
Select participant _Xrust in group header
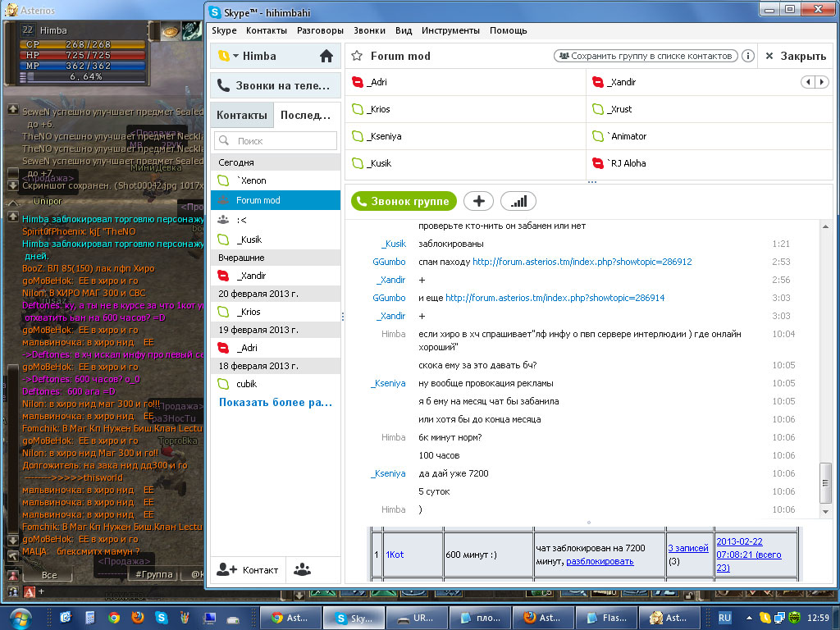710,109
